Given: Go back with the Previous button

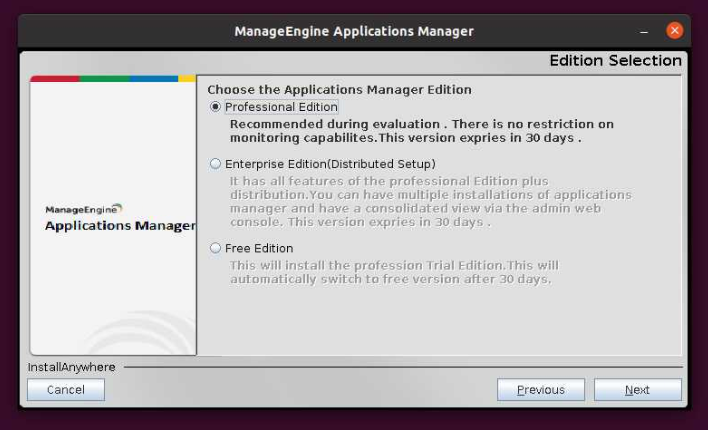Looking at the screenshot, I should pos(540,390).
